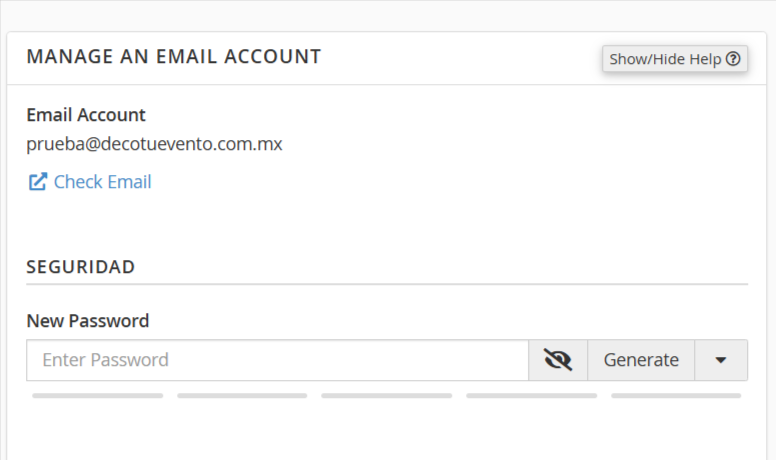Click the first password strength bar segment

97,396
